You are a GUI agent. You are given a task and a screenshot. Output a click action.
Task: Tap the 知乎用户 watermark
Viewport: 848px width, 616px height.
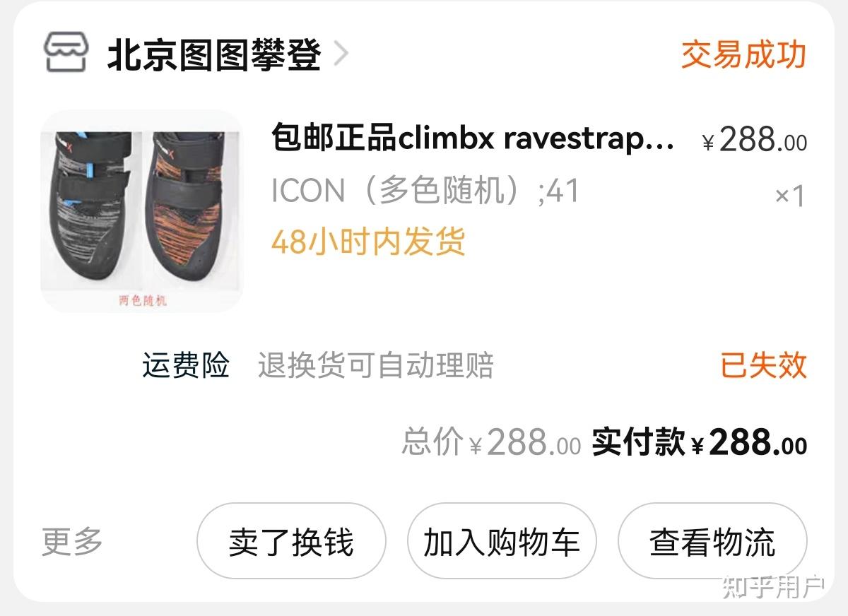[774, 588]
